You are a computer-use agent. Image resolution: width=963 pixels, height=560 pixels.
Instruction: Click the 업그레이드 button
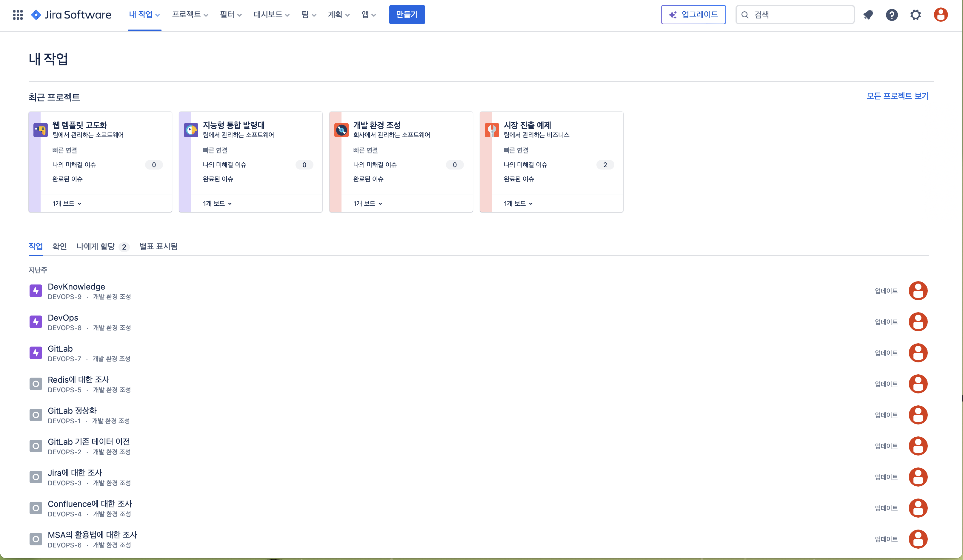point(693,15)
